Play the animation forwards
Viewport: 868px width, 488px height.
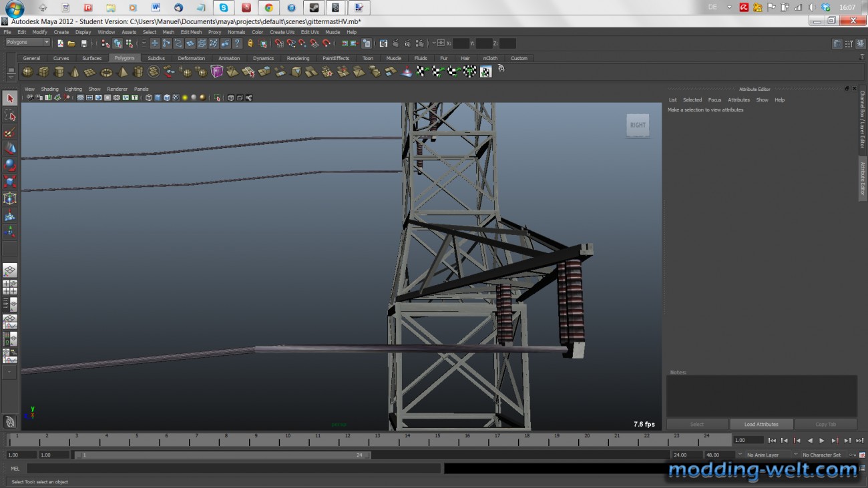coord(822,441)
